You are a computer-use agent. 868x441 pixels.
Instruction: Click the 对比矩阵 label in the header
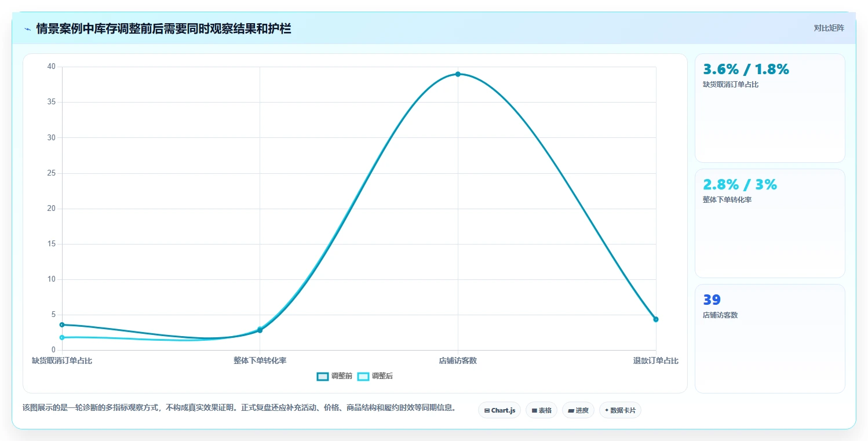click(829, 28)
